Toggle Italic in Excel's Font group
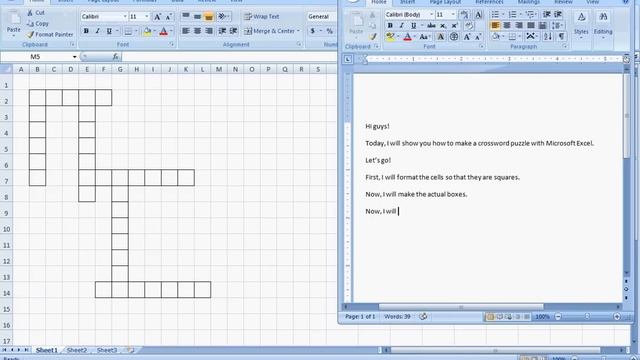This screenshot has width=640, height=360. click(98, 31)
